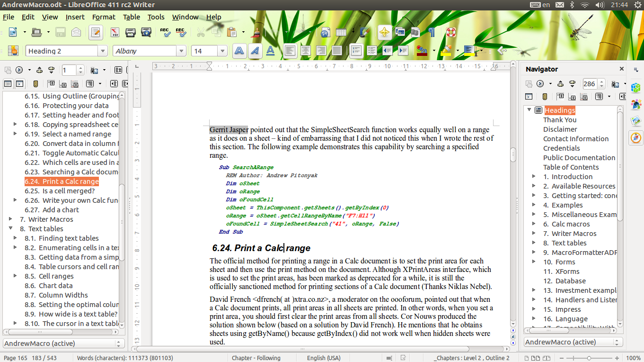Open the paragraph style dropdown showing Heading 2

[x=103, y=50]
